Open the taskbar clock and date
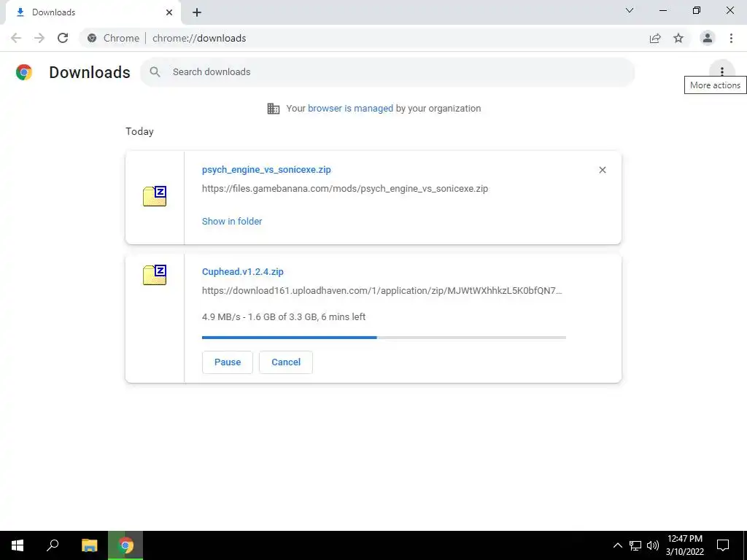The width and height of the screenshot is (747, 560). tap(684, 545)
